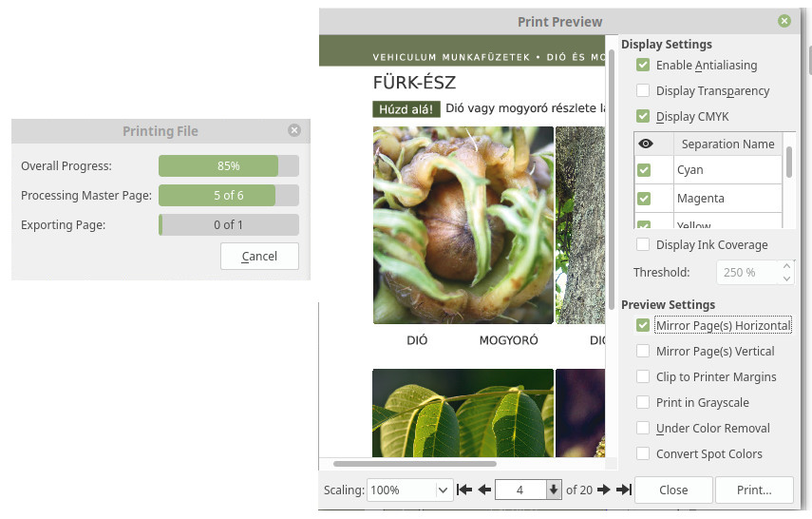Jump to last page arrow
812x519 pixels.
623,490
